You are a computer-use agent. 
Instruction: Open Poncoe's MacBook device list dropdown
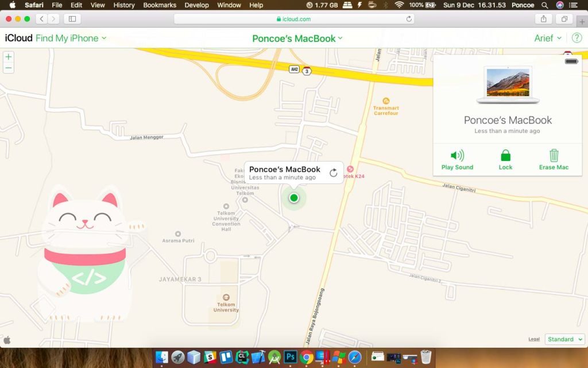point(297,39)
